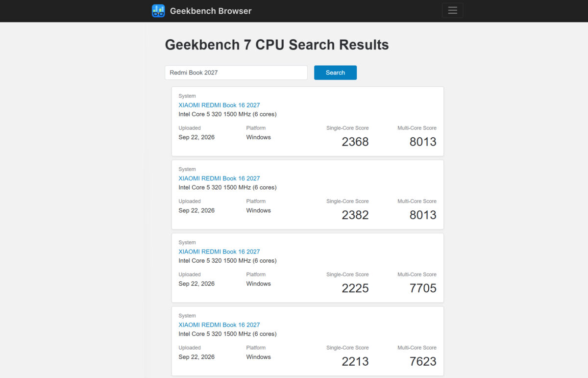Click the multi-core 8013 beside single-core 2382
The height and width of the screenshot is (378, 588).
423,215
